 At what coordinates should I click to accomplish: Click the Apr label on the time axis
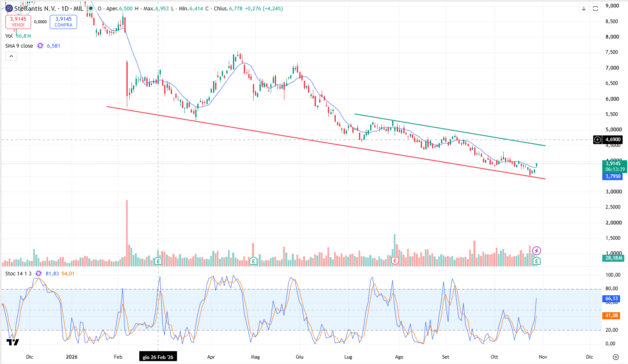(x=211, y=357)
